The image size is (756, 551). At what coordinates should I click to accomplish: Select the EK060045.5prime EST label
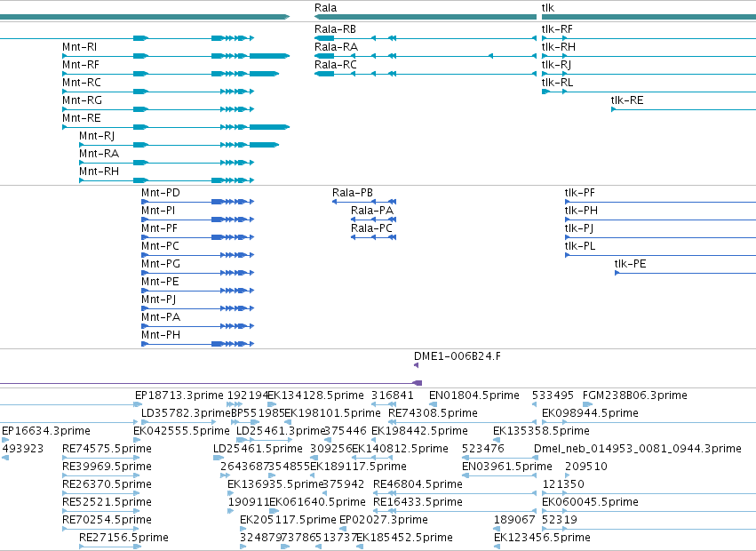pyautogui.click(x=590, y=502)
